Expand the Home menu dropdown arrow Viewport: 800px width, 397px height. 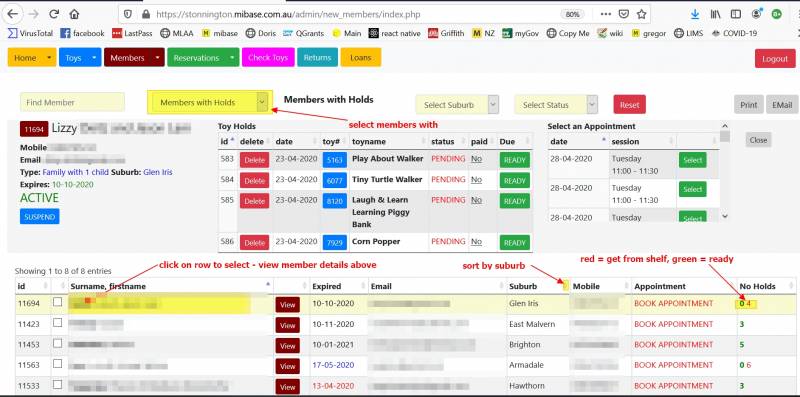pyautogui.click(x=49, y=58)
